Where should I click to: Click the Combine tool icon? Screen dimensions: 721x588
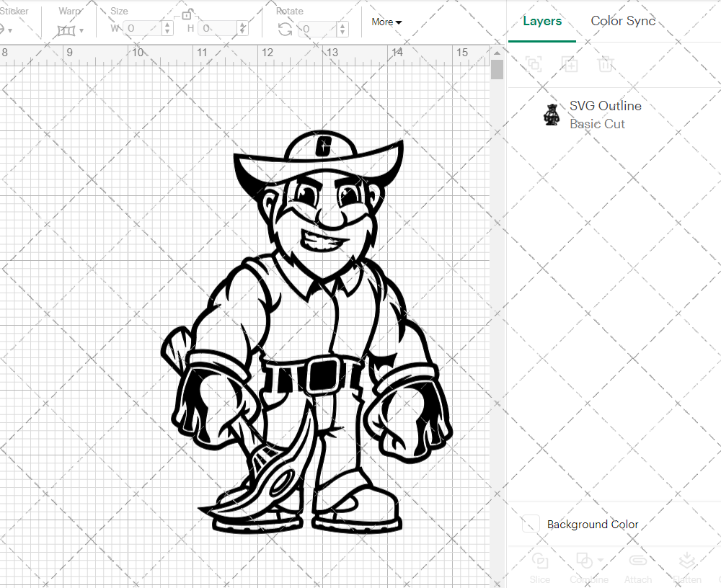point(584,562)
